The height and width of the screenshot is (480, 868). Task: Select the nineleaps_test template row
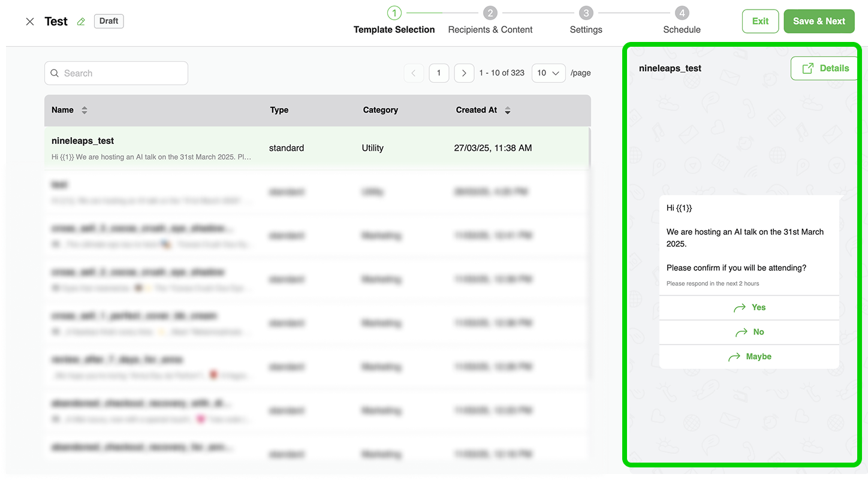pos(317,148)
